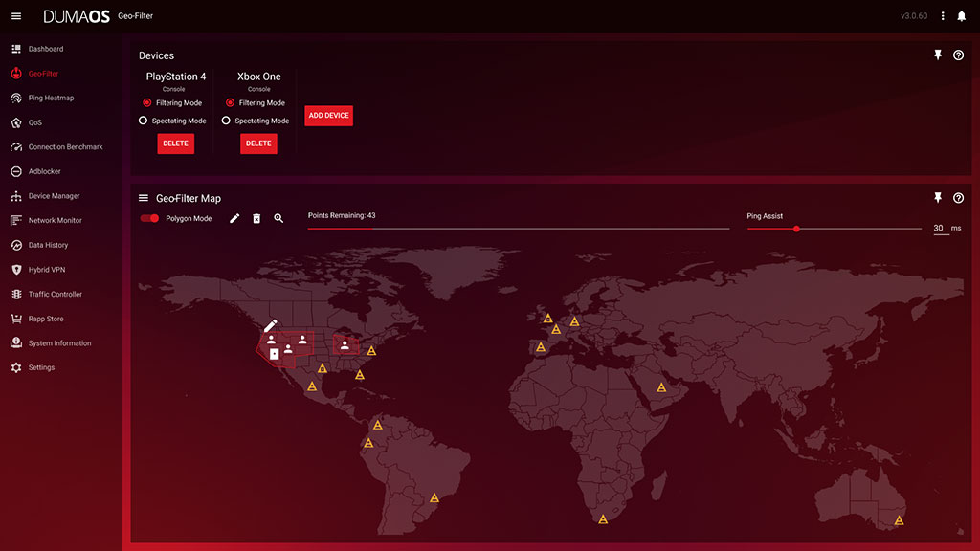Click the Data History sidebar icon

[x=16, y=245]
